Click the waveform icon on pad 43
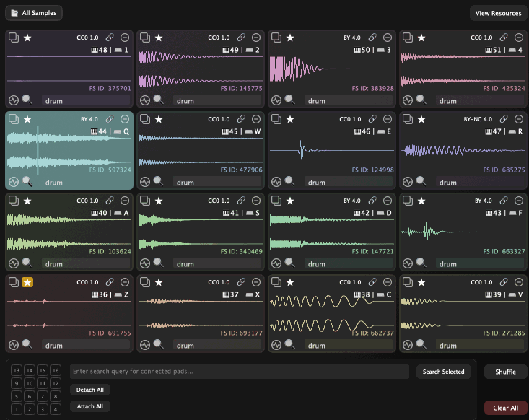 (408, 263)
